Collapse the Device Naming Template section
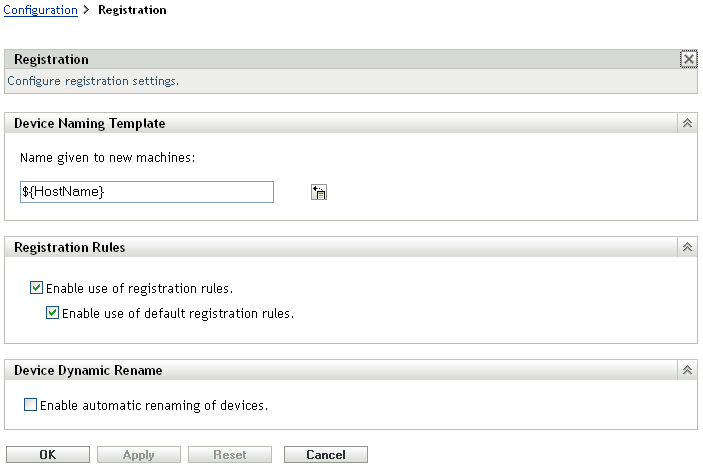 coord(688,124)
